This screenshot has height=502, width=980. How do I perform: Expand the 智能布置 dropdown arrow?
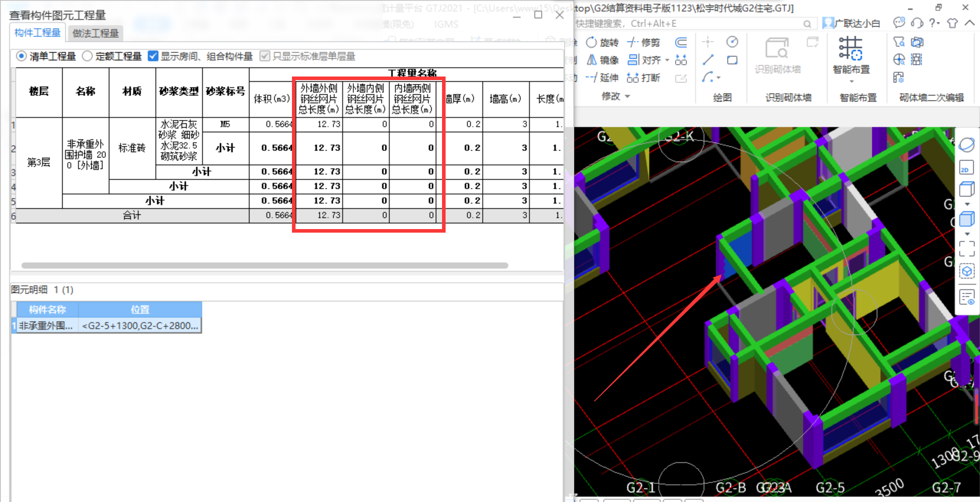tap(851, 82)
